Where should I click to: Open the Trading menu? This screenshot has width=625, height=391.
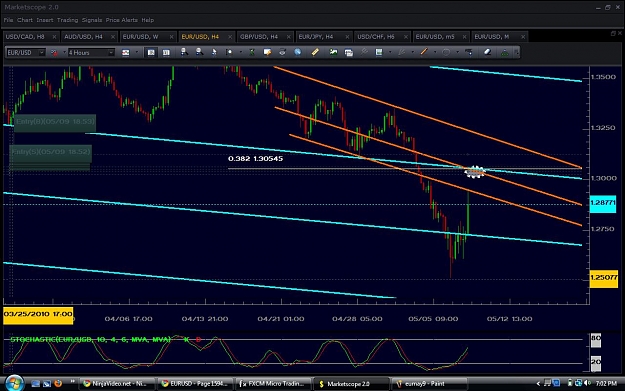67,20
